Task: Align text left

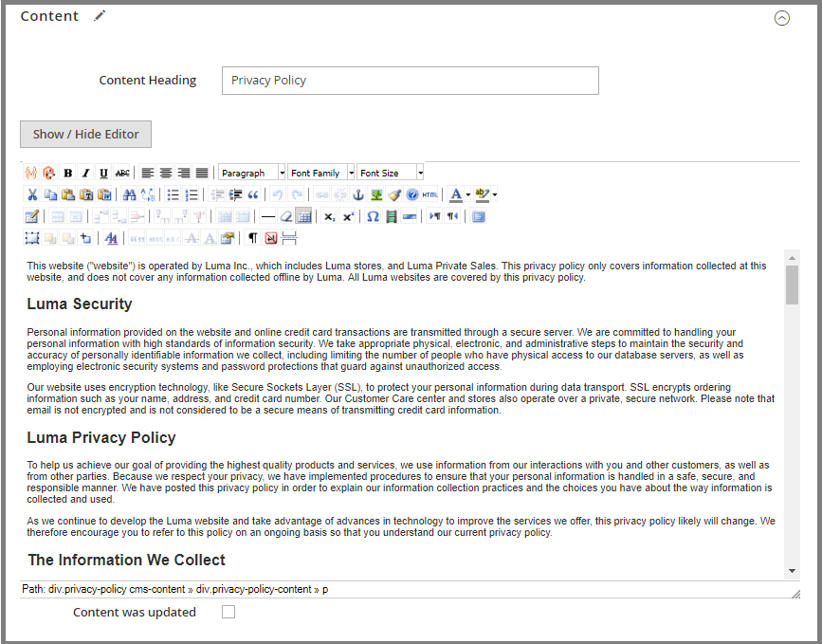Action: point(148,173)
